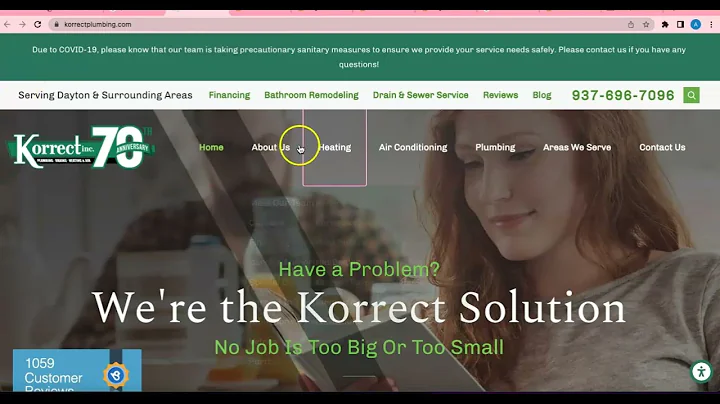The image size is (720, 404).
Task: Click the COVID-19 notice banner text
Action: click(359, 57)
